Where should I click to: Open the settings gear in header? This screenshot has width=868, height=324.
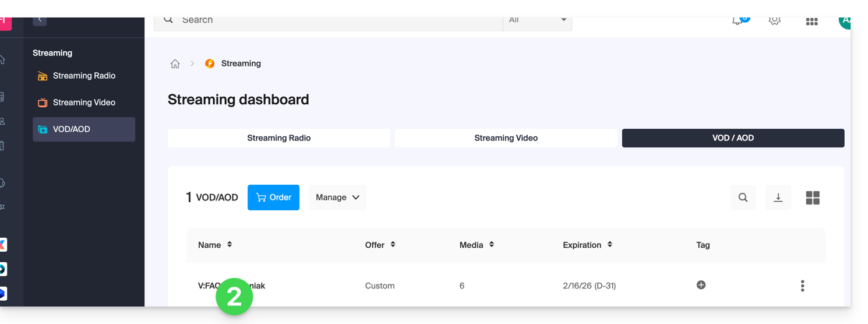774,20
